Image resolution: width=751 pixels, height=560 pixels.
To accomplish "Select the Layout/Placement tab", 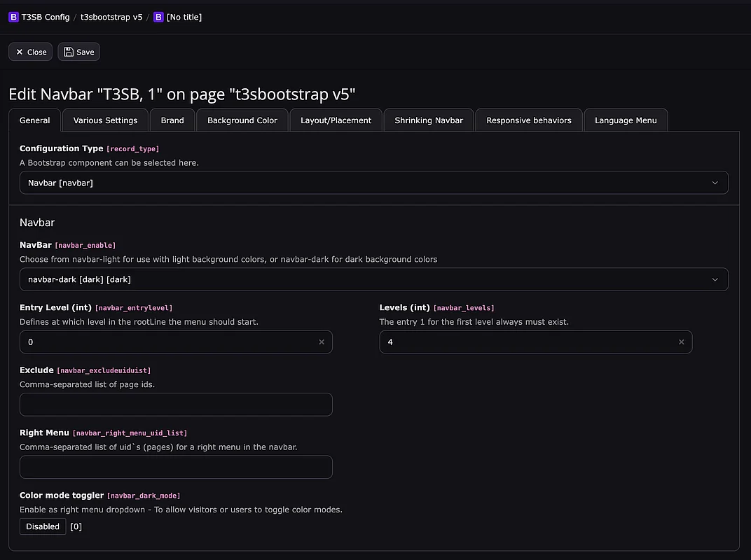I will coord(336,120).
